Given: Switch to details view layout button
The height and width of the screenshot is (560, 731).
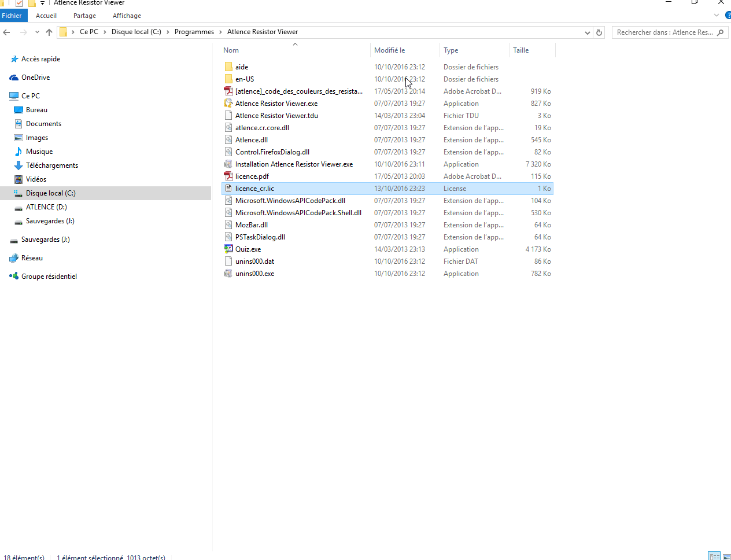Looking at the screenshot, I should pyautogui.click(x=714, y=557).
